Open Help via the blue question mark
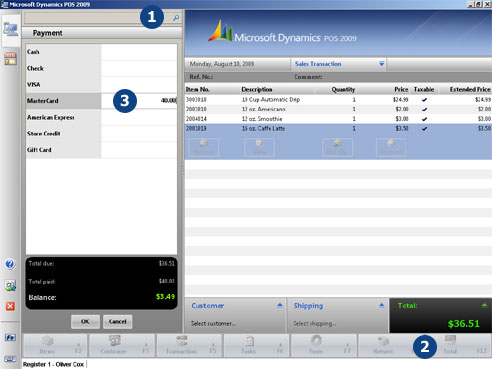Screen dimensions: 492x369 coord(10,264)
